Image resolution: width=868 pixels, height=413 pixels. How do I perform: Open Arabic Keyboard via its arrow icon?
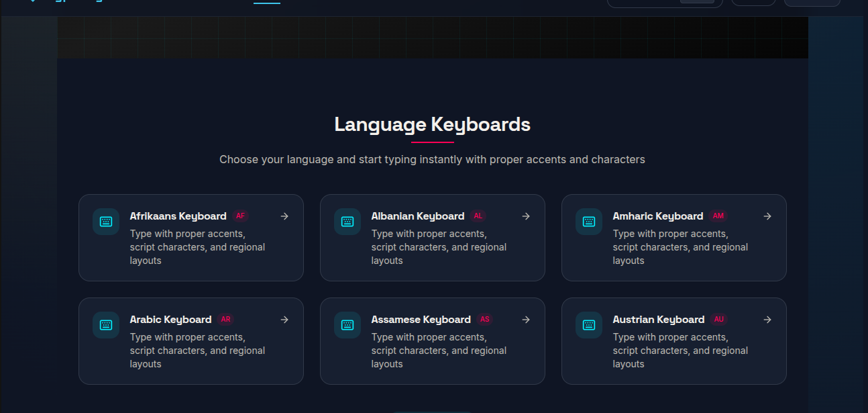point(284,320)
